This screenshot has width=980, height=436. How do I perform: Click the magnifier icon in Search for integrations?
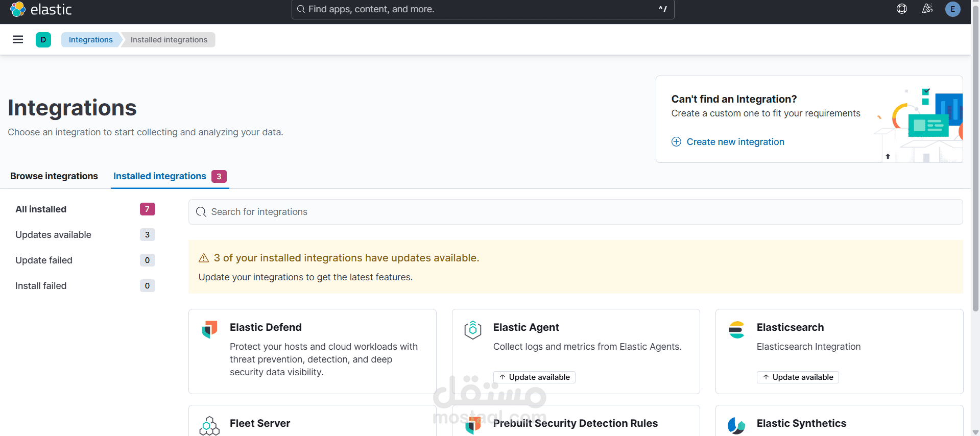pos(201,212)
